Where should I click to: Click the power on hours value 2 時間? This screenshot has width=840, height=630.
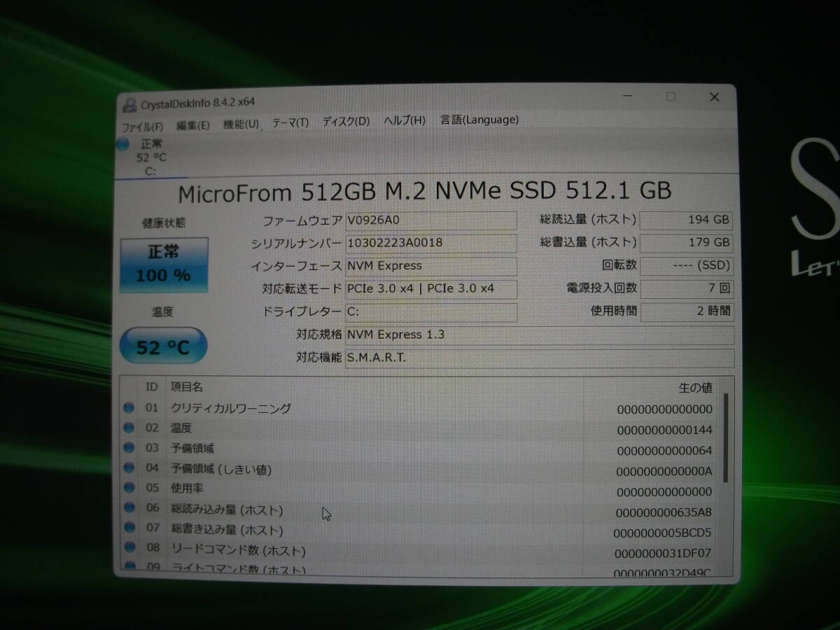tap(687, 311)
